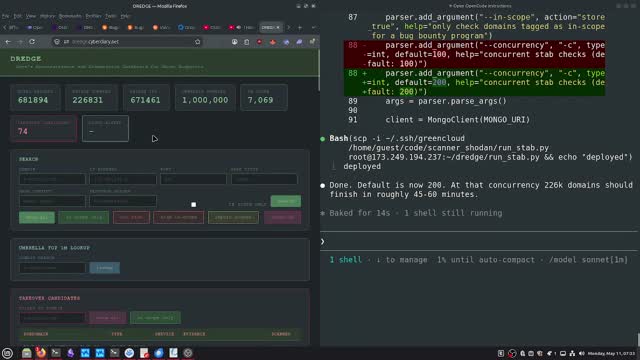Go back using the browser back arrow
Screen dimensions: 640x360
pyautogui.click(x=8, y=42)
